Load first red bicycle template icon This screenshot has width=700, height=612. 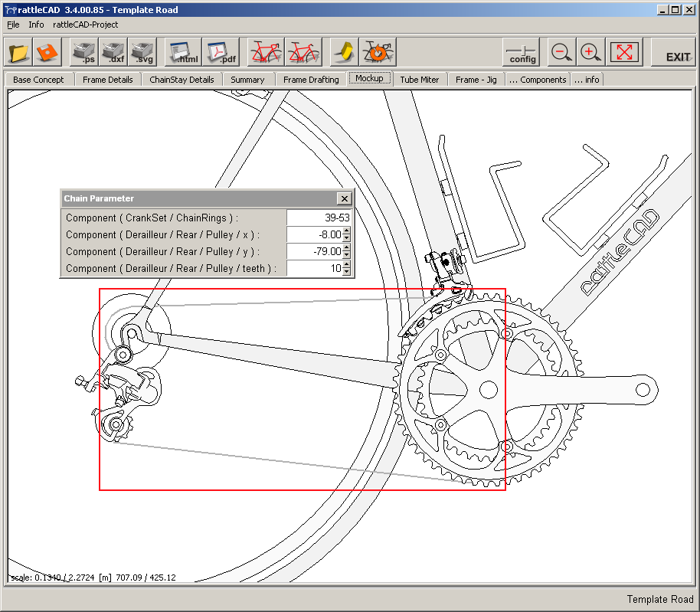(x=266, y=52)
